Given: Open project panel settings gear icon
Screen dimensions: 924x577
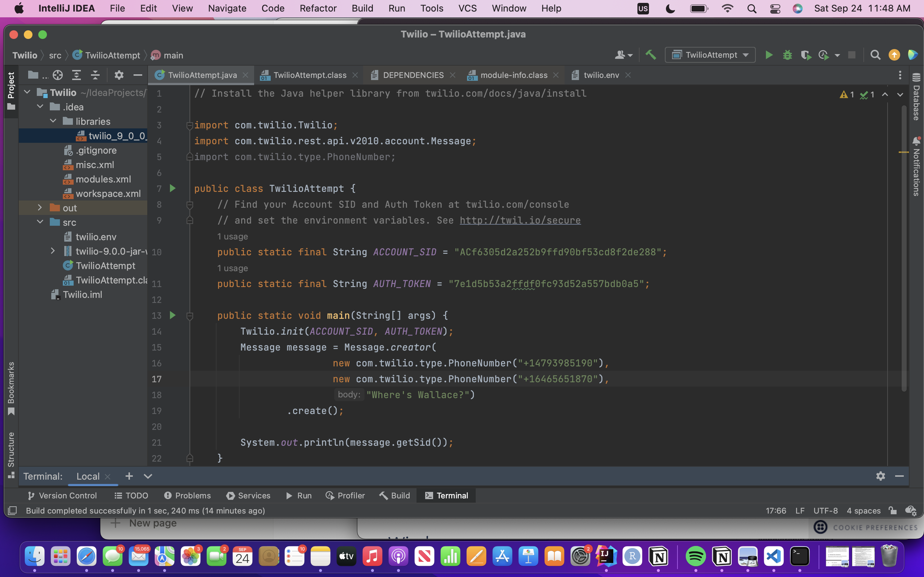Looking at the screenshot, I should click(119, 75).
